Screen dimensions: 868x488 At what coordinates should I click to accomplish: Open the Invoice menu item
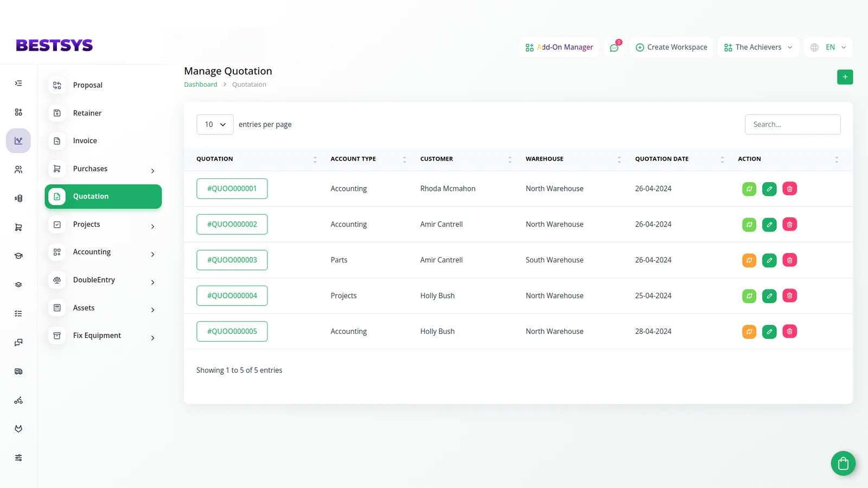click(85, 141)
